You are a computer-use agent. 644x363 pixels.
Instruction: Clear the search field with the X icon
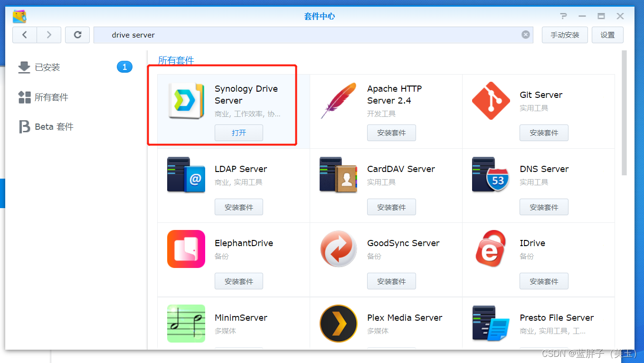(x=526, y=35)
